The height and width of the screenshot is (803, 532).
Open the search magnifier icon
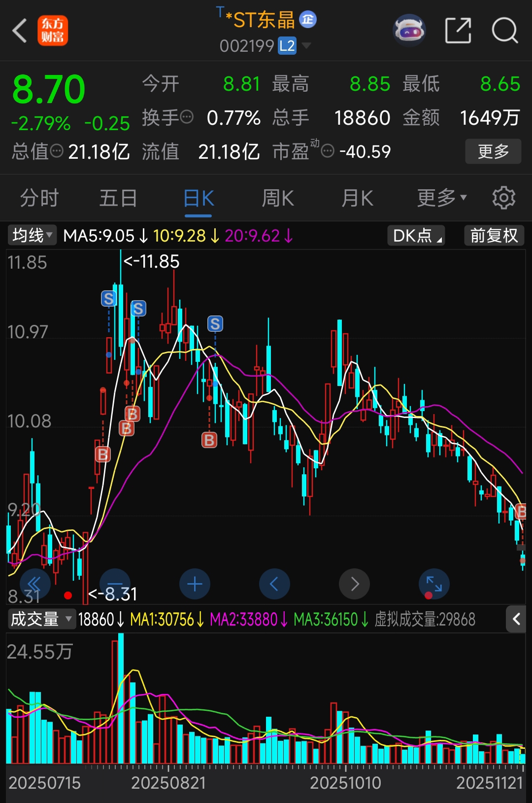point(505,31)
